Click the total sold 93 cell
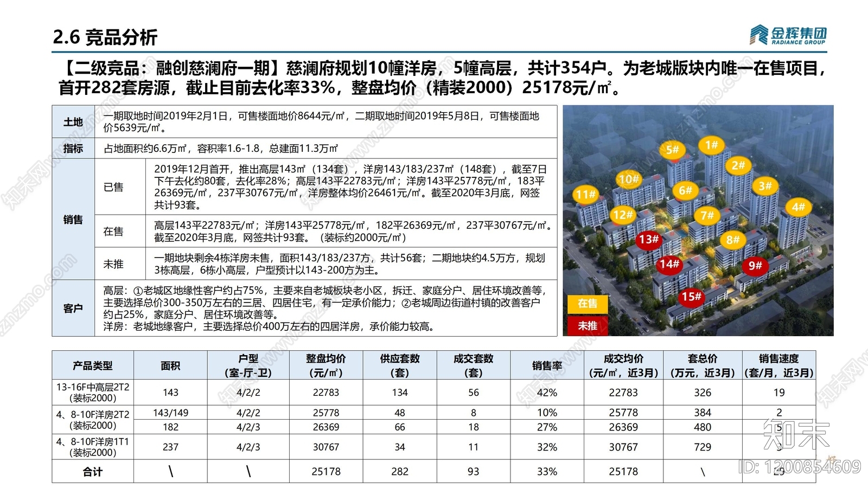The height and width of the screenshot is (488, 868). click(x=474, y=472)
